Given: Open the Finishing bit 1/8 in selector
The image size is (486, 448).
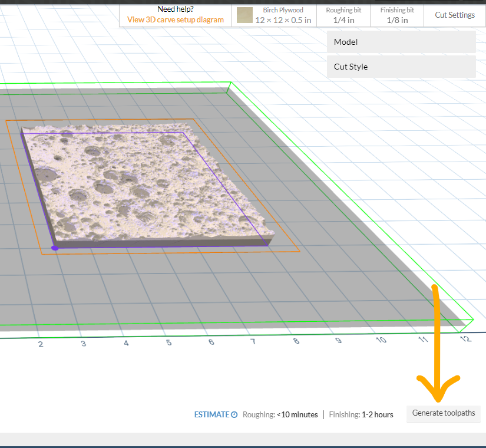Looking at the screenshot, I should pyautogui.click(x=396, y=15).
